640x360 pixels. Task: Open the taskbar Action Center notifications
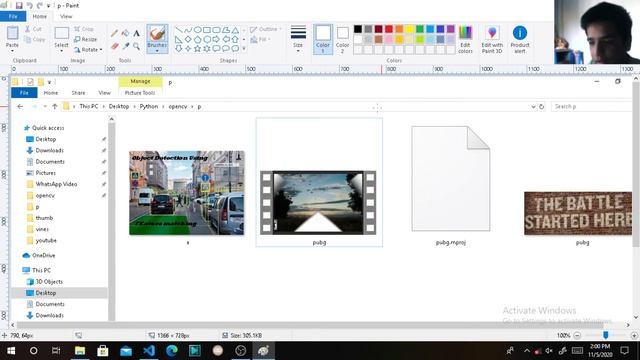pyautogui.click(x=624, y=351)
